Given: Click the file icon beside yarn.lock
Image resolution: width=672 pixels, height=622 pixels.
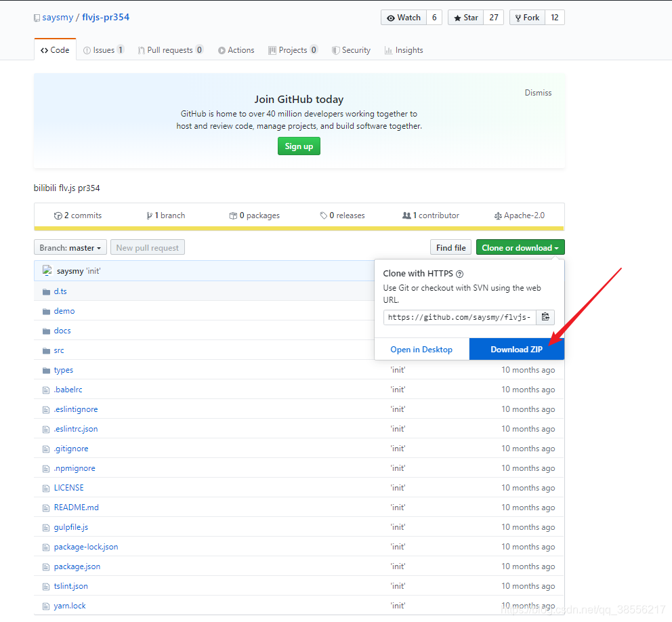Looking at the screenshot, I should click(x=46, y=606).
